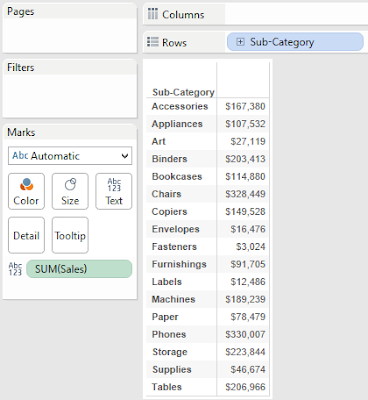Image resolution: width=368 pixels, height=400 pixels.
Task: Open the Automatic mark type dropdown
Action: tap(70, 156)
